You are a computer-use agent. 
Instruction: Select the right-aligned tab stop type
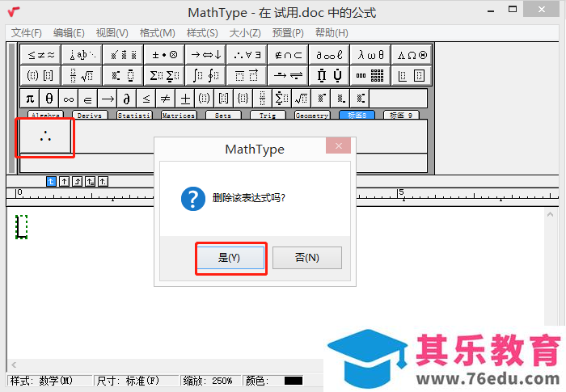coord(78,181)
